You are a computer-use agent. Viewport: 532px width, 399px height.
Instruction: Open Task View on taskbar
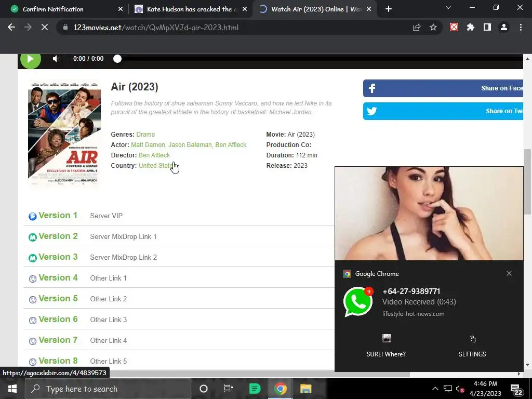point(229,389)
